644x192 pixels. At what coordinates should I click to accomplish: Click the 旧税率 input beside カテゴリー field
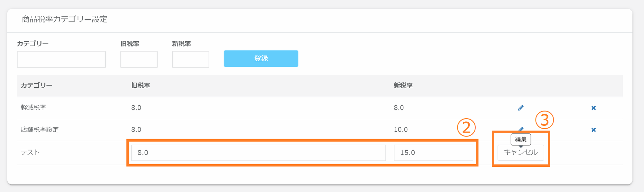tap(139, 59)
